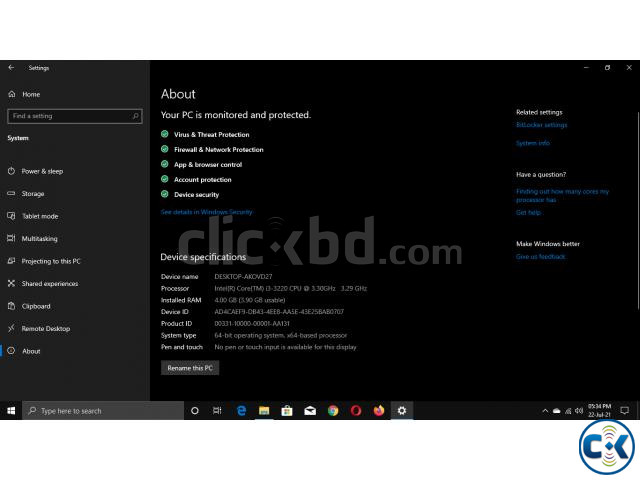Image resolution: width=640 pixels, height=480 pixels.
Task: Select the device name DESKTOP-AKOVD27 text
Action: point(243,276)
